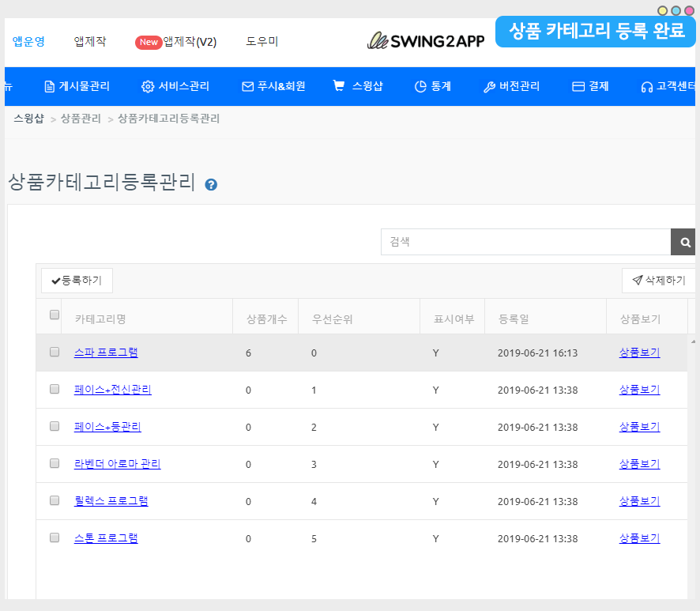The height and width of the screenshot is (611, 700).
Task: Switch to the 도우미 top menu
Action: coord(262,42)
